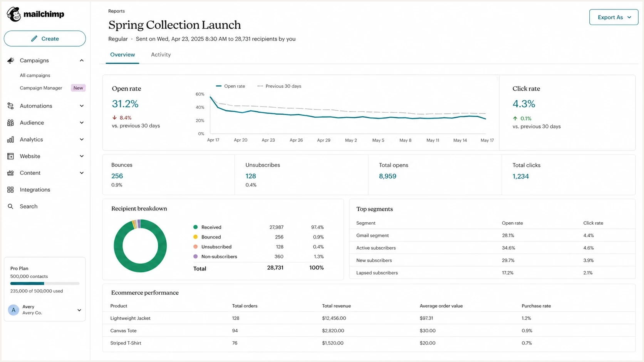Expand the Audience chevron
Viewport: 644px width, 362px height.
point(82,123)
